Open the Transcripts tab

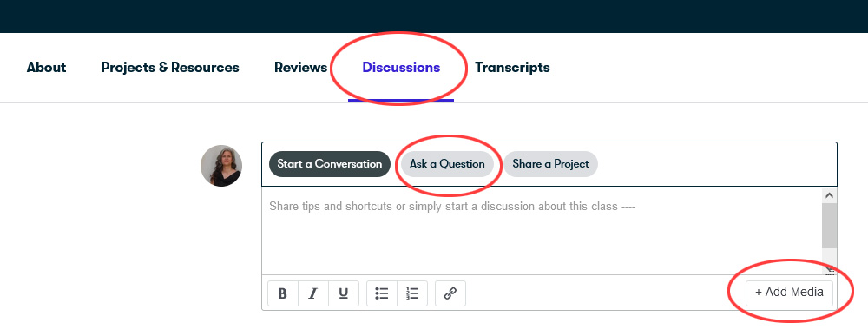point(513,68)
